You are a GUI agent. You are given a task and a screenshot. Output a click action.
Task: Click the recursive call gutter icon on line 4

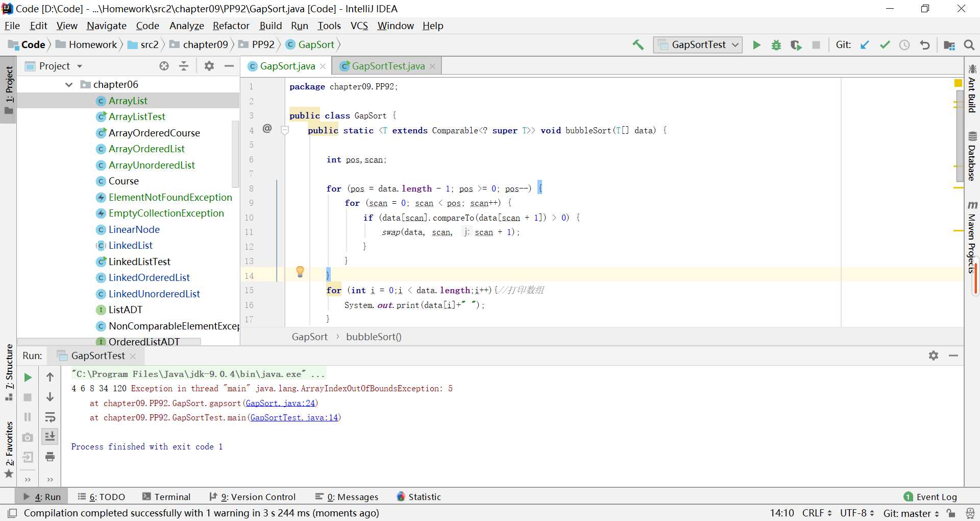coord(267,129)
